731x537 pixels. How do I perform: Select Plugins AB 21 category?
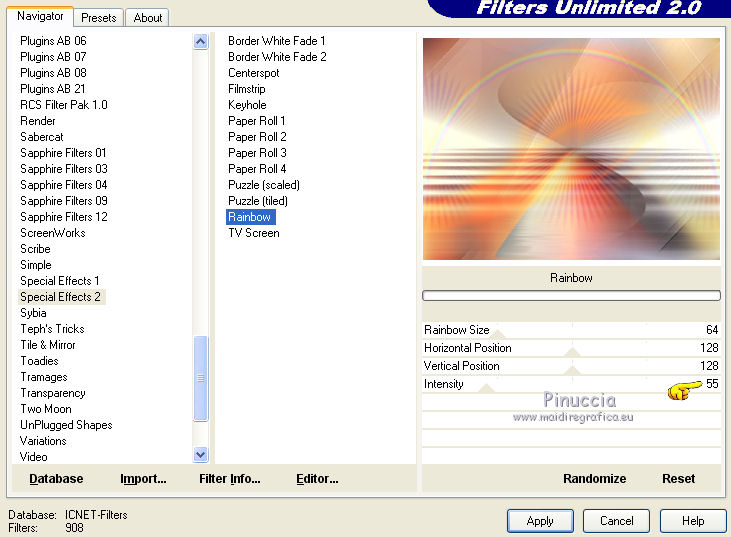click(53, 89)
